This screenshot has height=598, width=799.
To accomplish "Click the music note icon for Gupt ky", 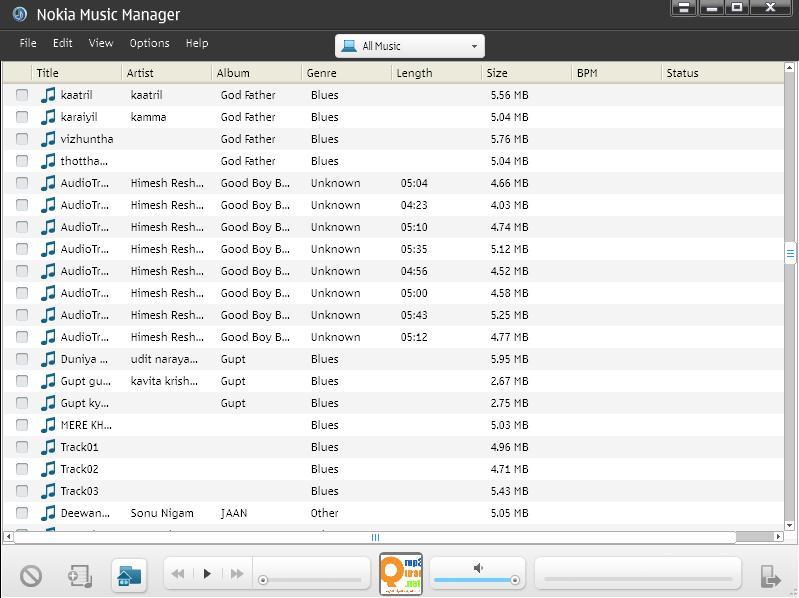I will 48,402.
